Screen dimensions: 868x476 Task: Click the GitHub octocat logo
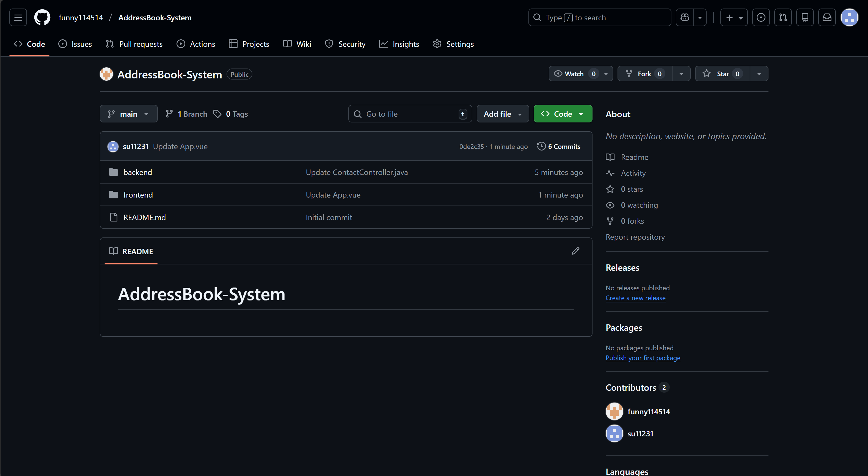point(42,18)
